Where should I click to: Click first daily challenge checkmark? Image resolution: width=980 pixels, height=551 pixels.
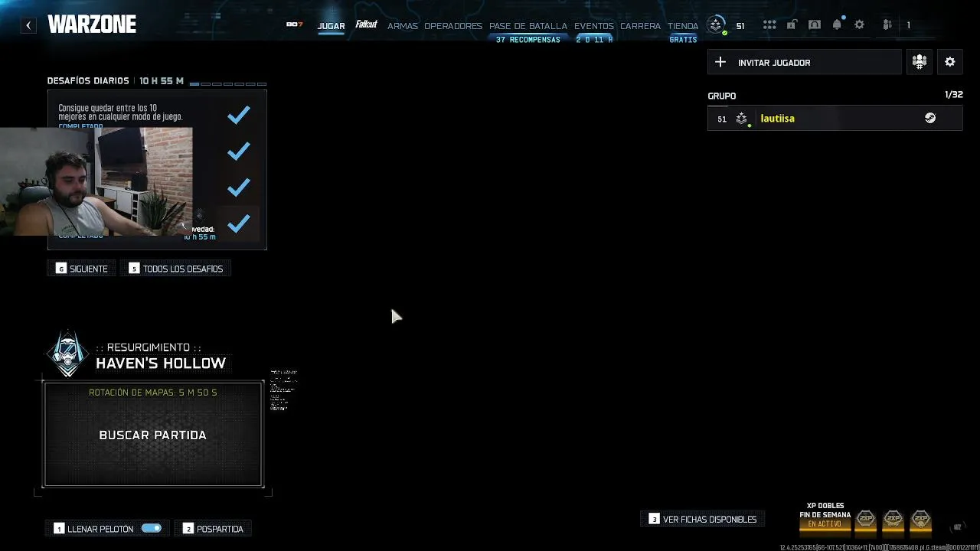239,115
